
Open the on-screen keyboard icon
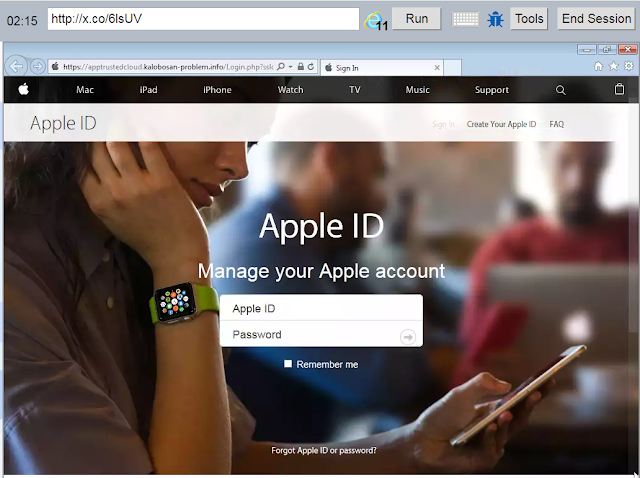(465, 19)
